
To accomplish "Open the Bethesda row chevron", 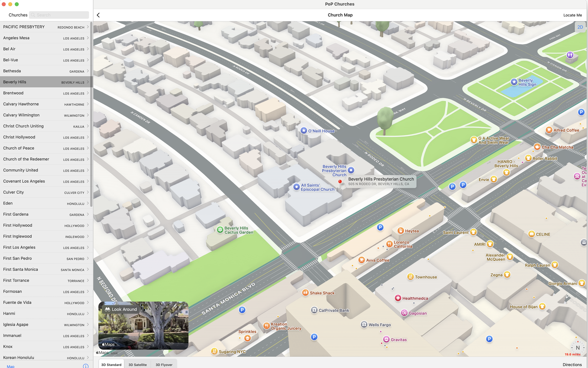I will 88,71.
